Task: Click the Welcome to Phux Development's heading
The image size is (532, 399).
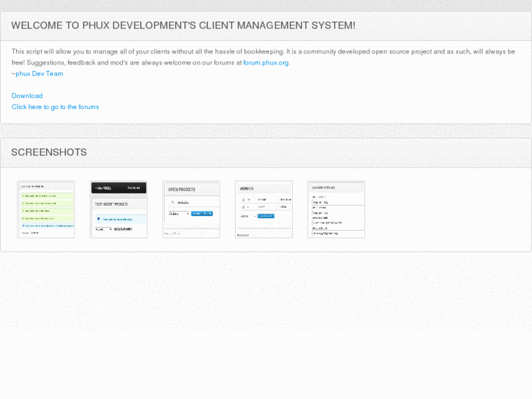Action: point(183,26)
